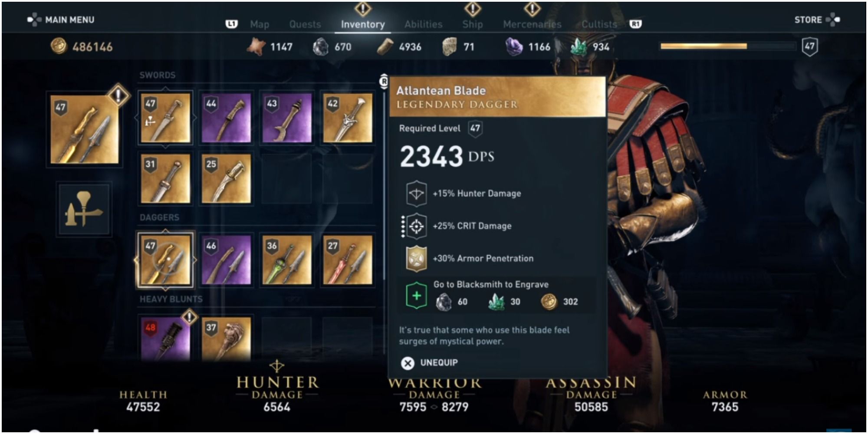Click the green engrave plus icon
868x434 pixels.
[x=416, y=296]
